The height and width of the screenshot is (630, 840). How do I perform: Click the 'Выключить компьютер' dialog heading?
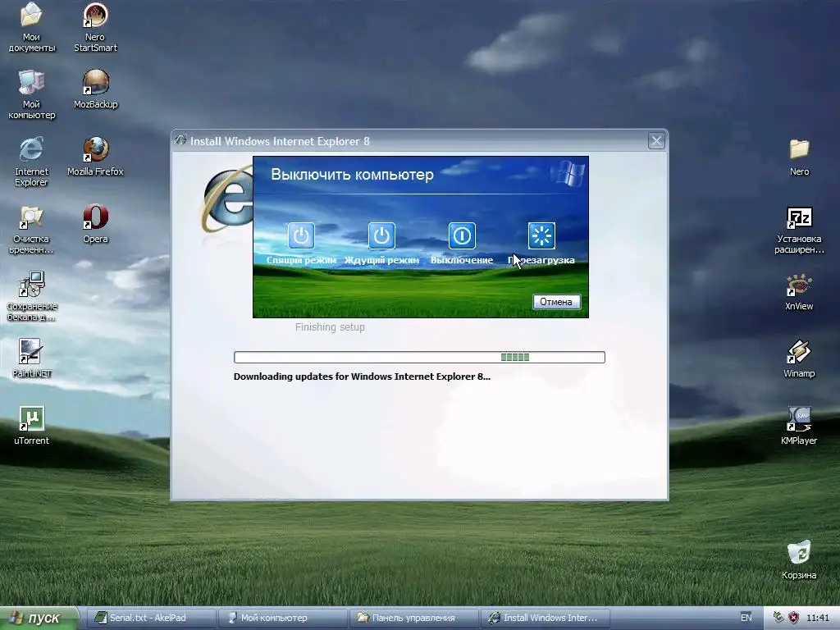pos(352,175)
